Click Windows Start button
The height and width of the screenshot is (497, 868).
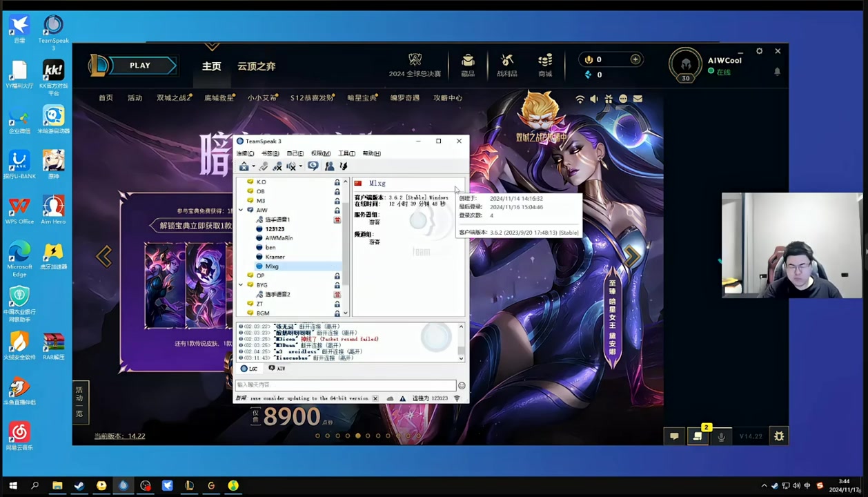(12, 486)
